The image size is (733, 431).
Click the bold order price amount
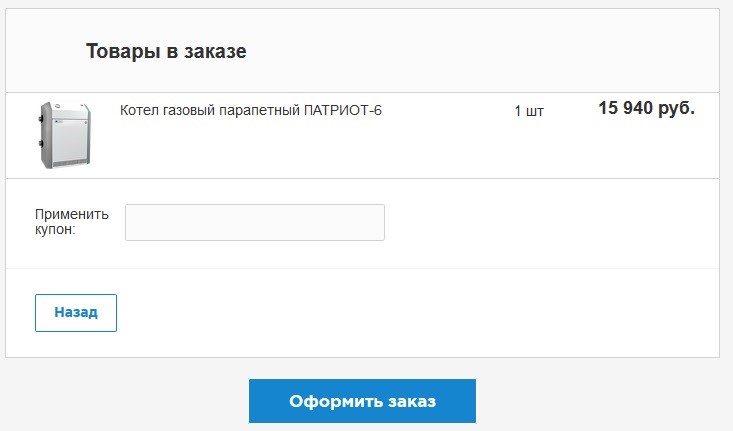(647, 108)
